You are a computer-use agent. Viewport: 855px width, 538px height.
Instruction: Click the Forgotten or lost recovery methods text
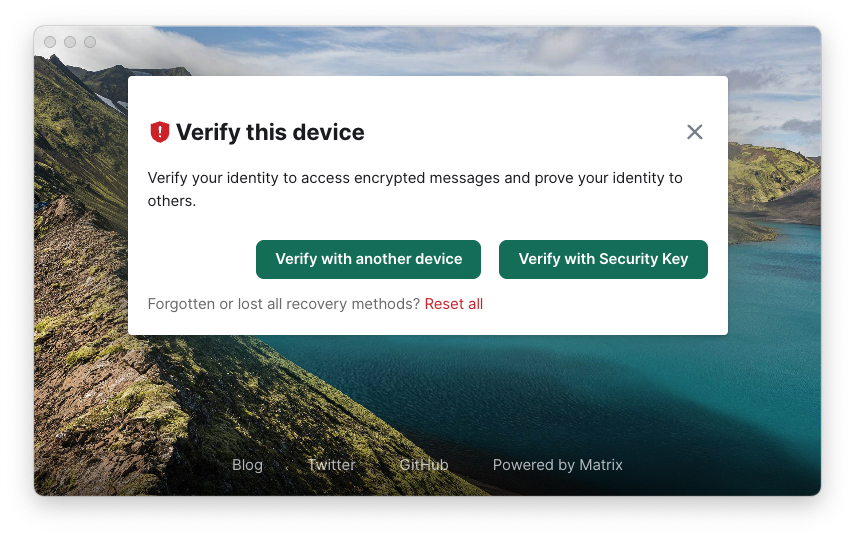point(283,304)
